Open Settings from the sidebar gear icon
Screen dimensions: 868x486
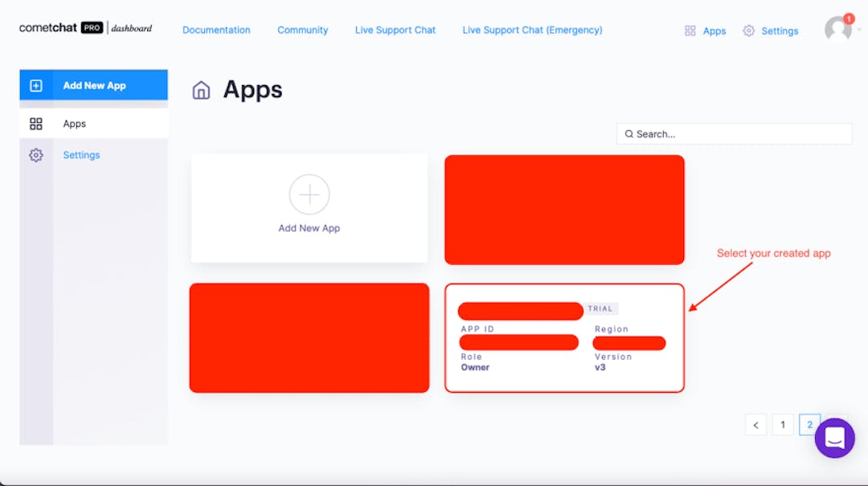coord(36,154)
